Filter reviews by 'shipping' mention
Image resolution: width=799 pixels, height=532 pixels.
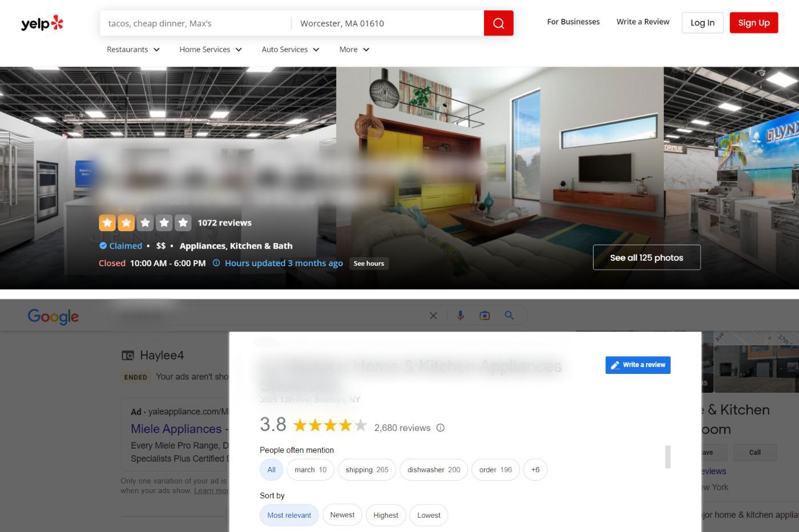tap(366, 470)
